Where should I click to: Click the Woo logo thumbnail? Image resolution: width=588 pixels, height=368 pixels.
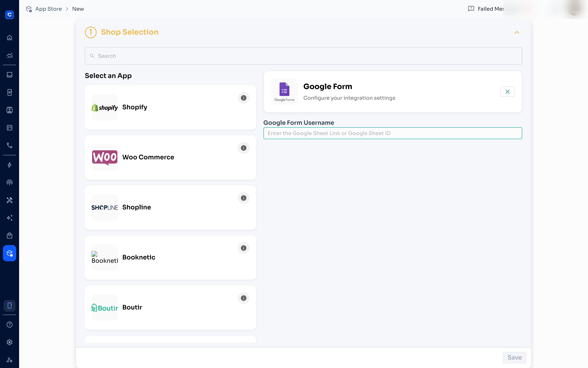[x=105, y=158]
